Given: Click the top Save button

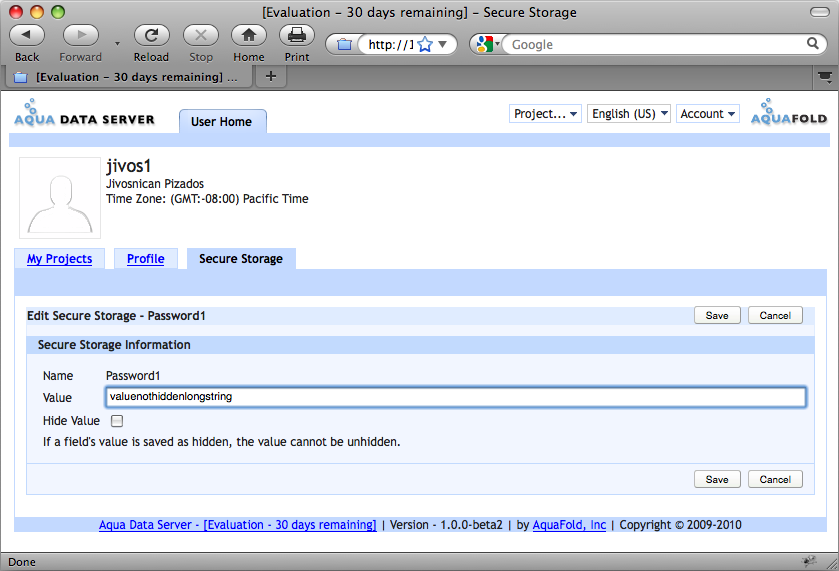Looking at the screenshot, I should [x=717, y=315].
